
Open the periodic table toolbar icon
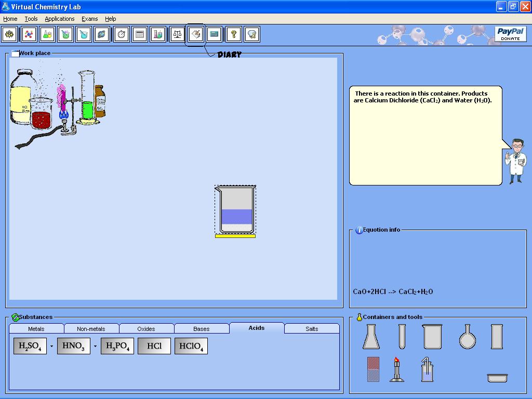click(139, 34)
